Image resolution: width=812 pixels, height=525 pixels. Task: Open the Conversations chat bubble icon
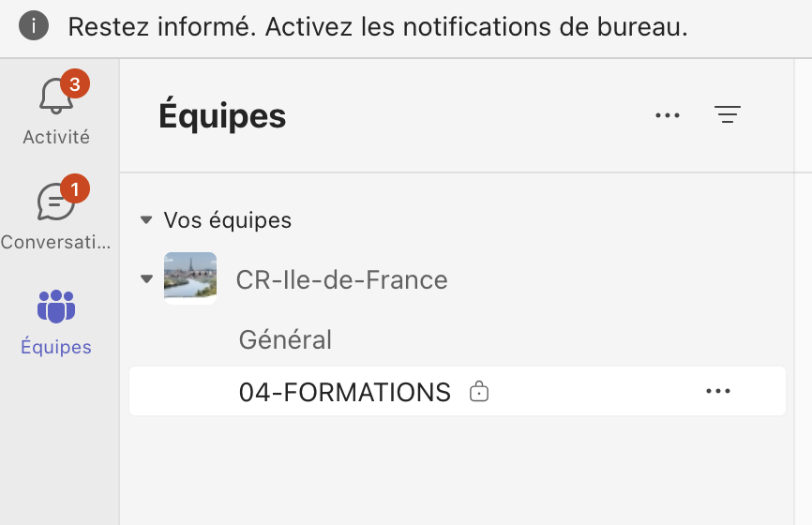click(55, 202)
